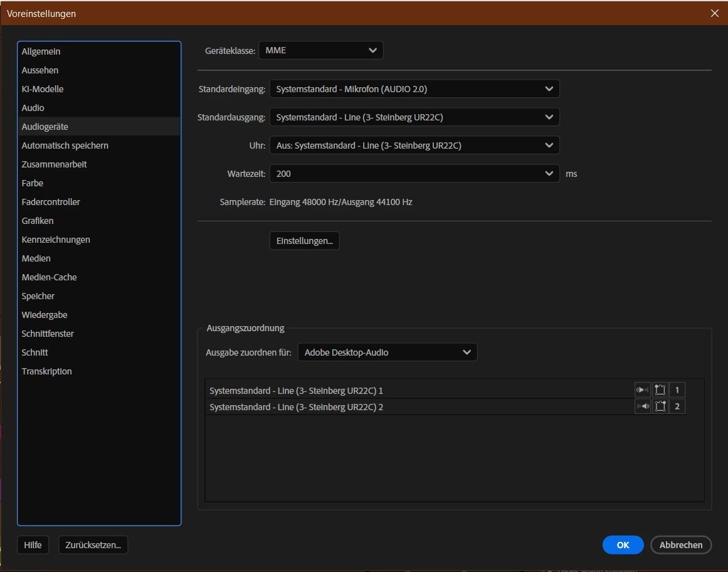Select Kennzeichnungen preferences category
Image resolution: width=728 pixels, height=572 pixels.
pyautogui.click(x=99, y=240)
